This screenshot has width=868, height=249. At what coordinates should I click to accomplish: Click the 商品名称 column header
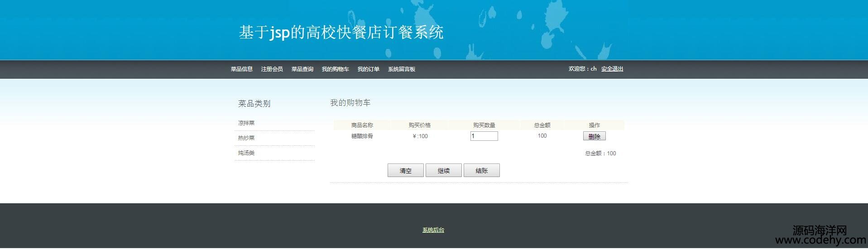click(x=362, y=125)
